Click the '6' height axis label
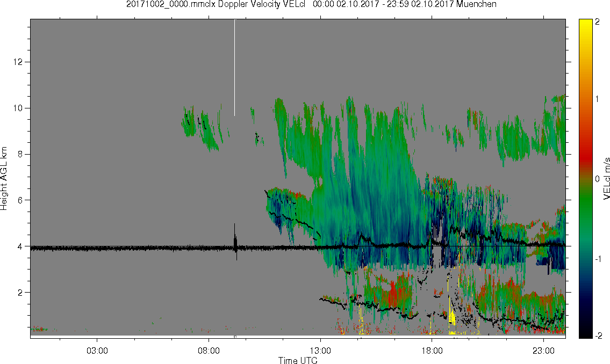 [x=20, y=200]
